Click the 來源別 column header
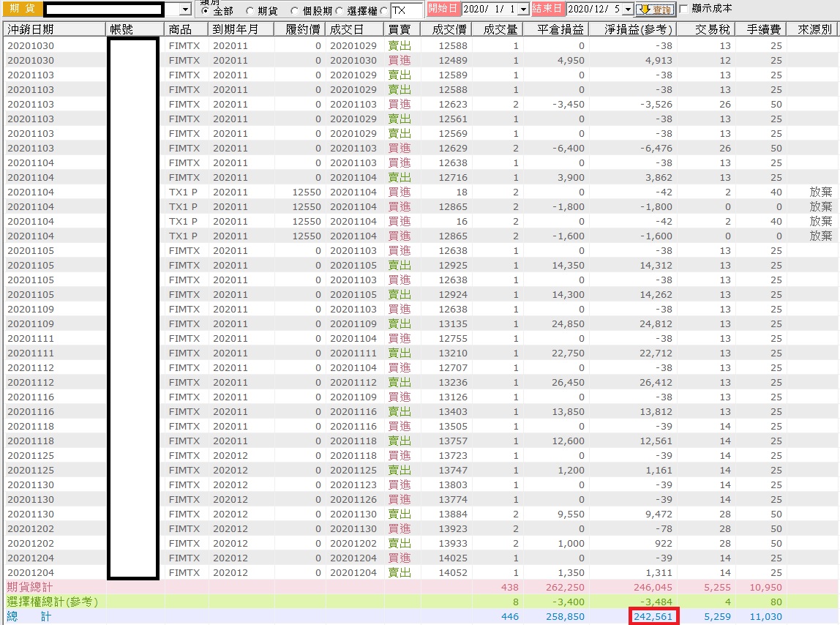Viewport: 840px width, 625px height. pos(813,29)
